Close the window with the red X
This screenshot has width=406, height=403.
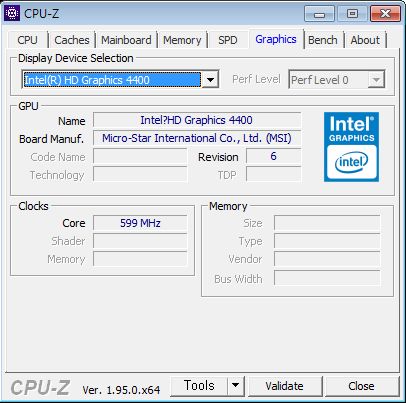pyautogui.click(x=385, y=14)
